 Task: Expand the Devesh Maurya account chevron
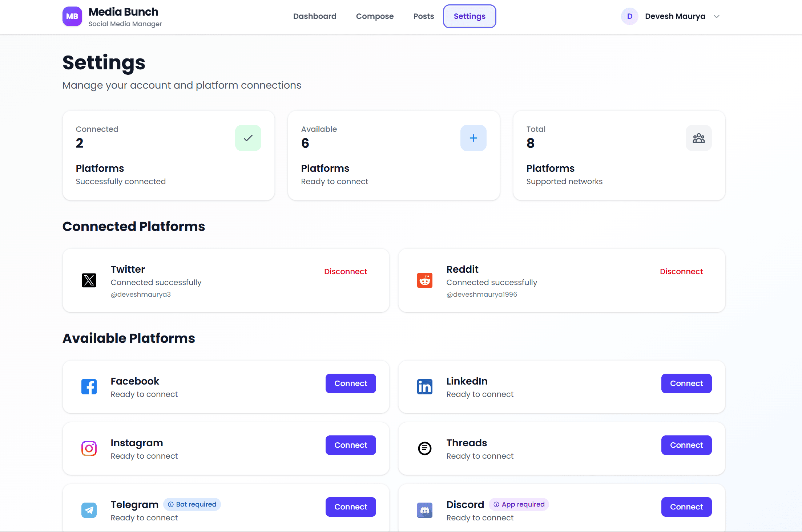click(x=717, y=16)
